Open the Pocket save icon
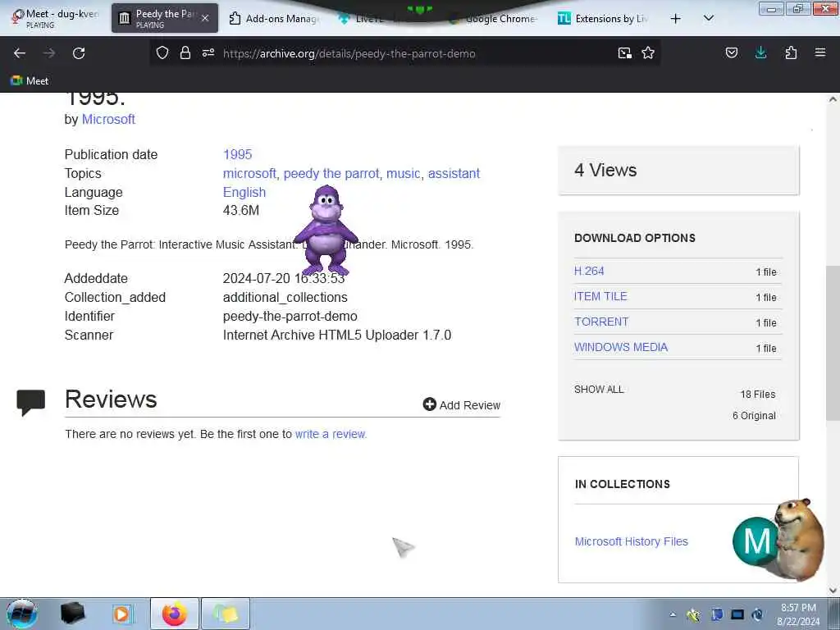 point(732,52)
